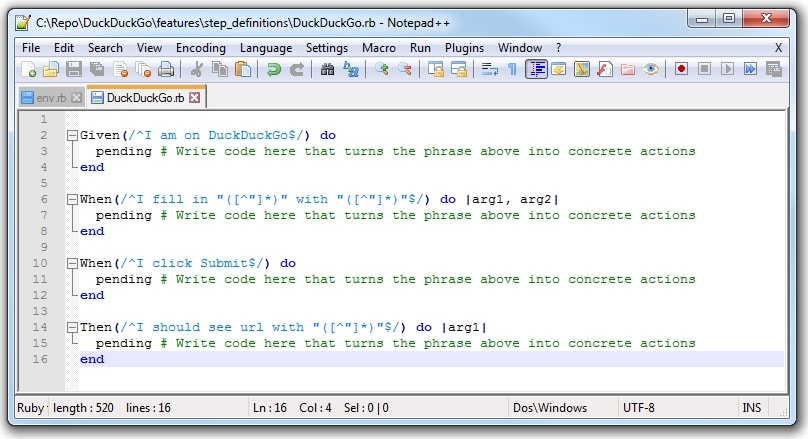The height and width of the screenshot is (439, 808).
Task: Collapse the When fill in block at line 6
Action: point(72,200)
